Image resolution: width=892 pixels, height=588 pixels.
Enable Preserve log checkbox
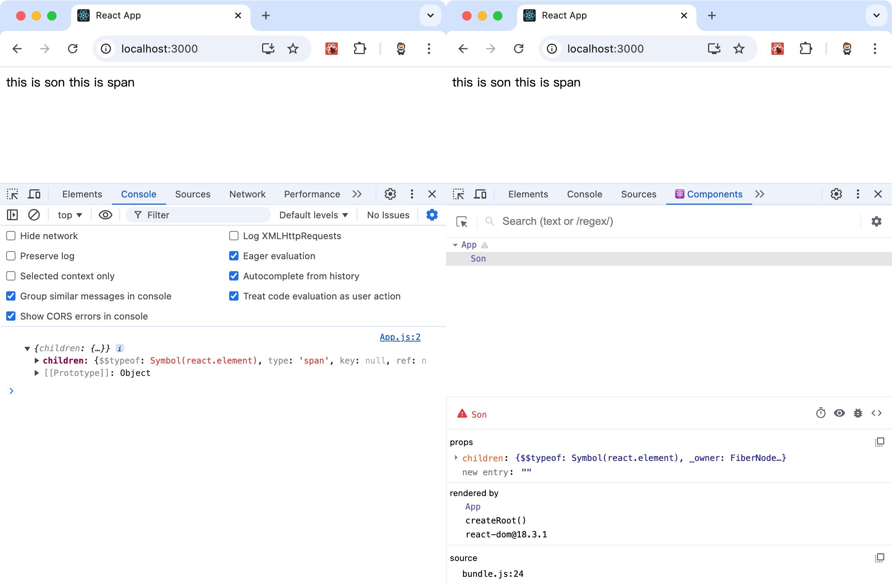pos(11,256)
